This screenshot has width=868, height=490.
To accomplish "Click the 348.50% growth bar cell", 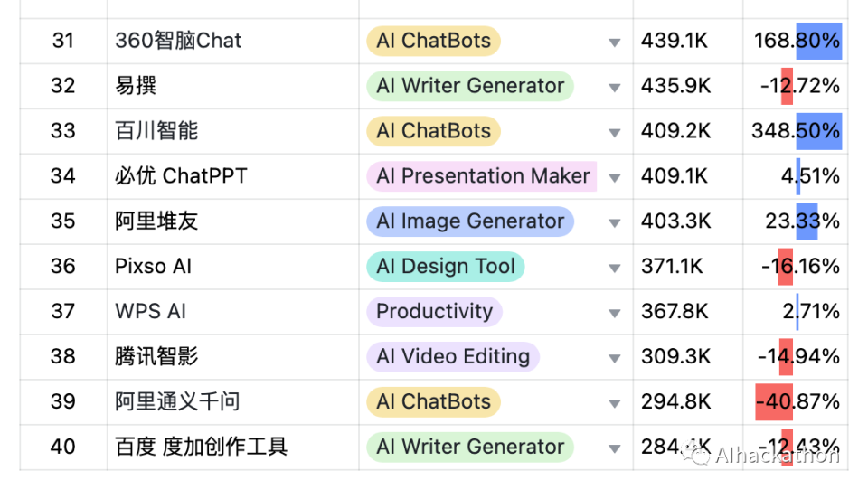I will 796,131.
